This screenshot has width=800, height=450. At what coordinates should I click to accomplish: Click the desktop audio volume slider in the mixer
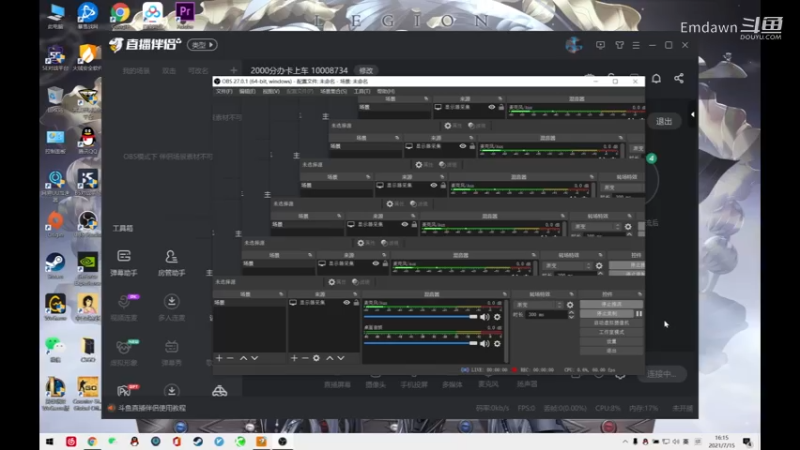tap(420, 343)
